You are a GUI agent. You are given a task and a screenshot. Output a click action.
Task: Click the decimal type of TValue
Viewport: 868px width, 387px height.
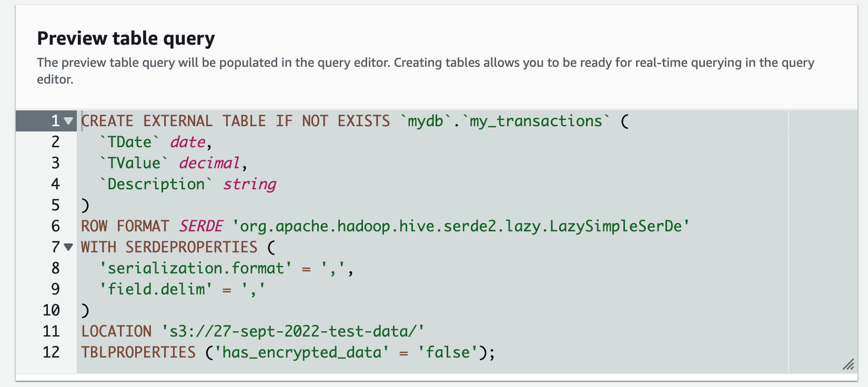(209, 163)
